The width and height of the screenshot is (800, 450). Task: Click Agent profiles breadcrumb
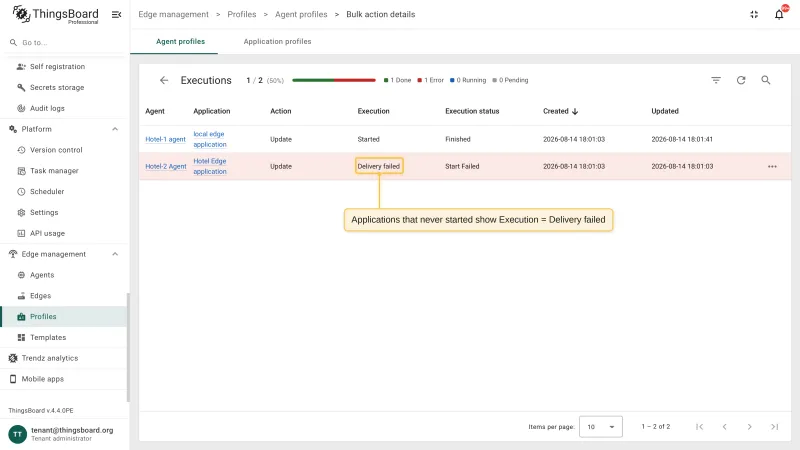click(301, 14)
